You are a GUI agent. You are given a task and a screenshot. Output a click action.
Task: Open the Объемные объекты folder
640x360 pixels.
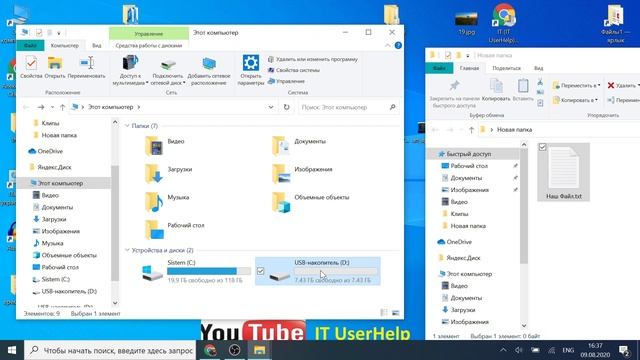281,202
